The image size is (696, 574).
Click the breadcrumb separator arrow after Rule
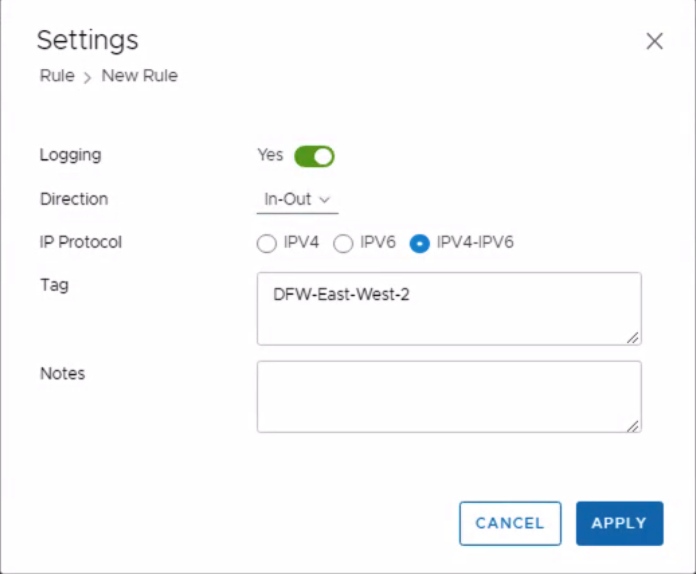coord(88,77)
